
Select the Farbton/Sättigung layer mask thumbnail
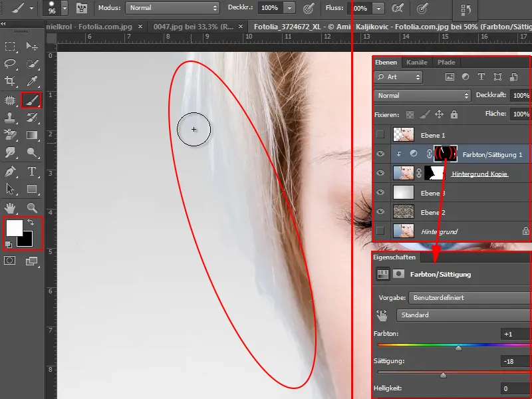(446, 154)
